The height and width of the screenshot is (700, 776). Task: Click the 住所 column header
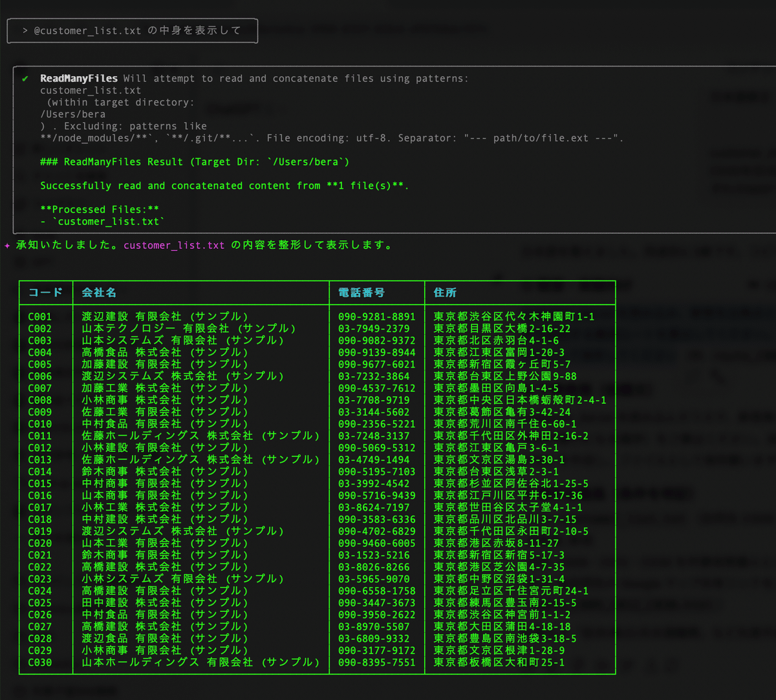[x=445, y=293]
